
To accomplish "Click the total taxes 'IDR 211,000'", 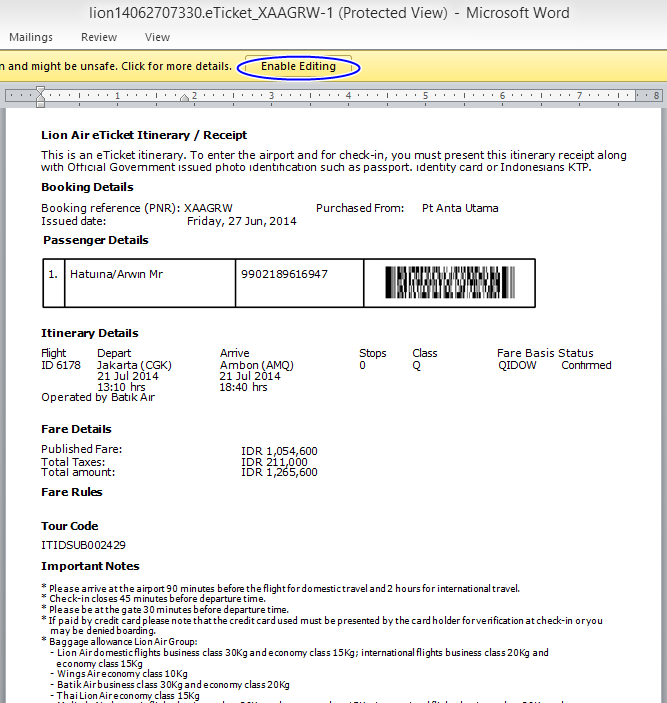I will click(274, 462).
